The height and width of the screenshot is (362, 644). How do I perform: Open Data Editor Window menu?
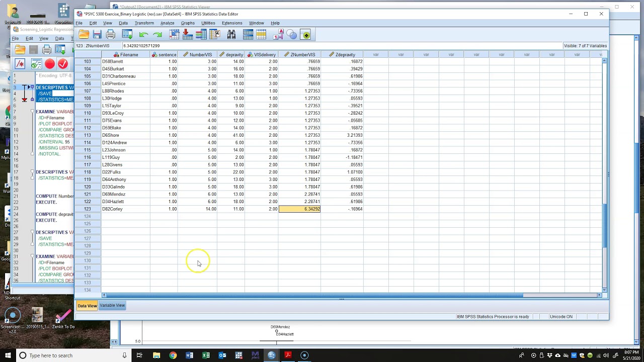point(256,23)
